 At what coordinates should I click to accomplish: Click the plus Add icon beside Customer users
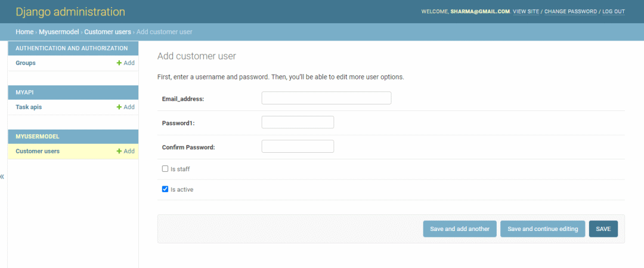tap(119, 151)
